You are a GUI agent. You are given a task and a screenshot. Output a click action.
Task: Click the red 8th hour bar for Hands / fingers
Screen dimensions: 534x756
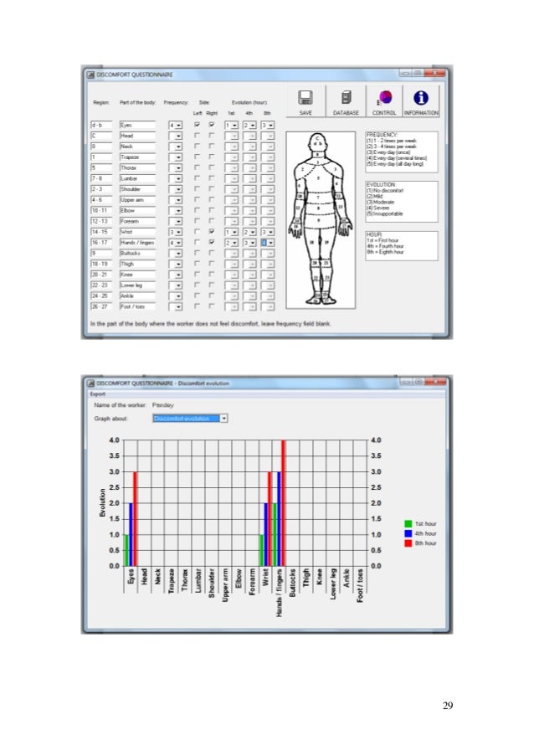pos(284,503)
